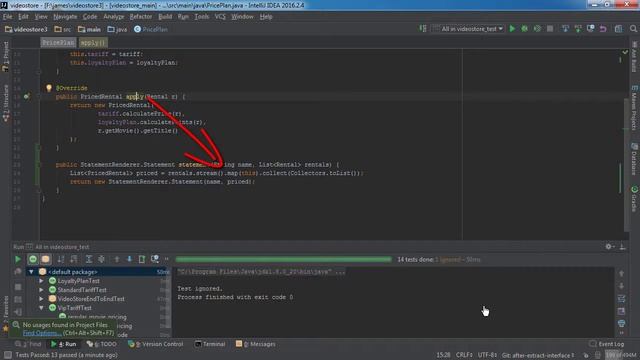640x360 pixels.
Task: Open the Event Log
Action: pos(607,344)
